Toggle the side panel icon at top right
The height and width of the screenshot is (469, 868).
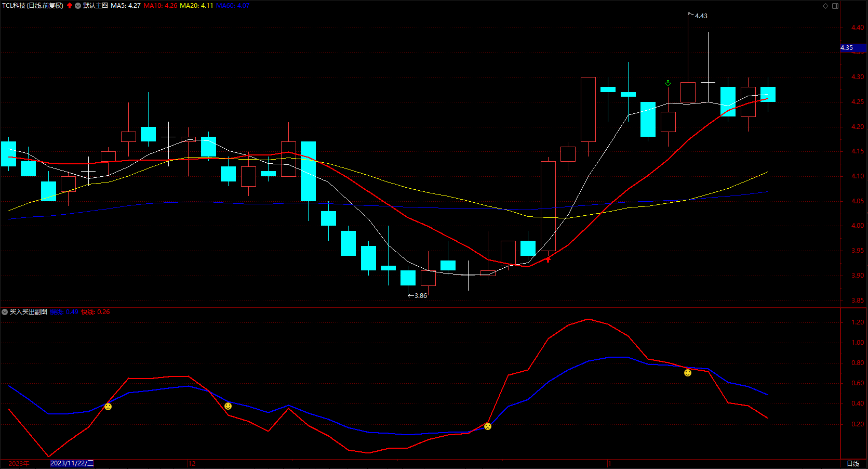(x=835, y=6)
